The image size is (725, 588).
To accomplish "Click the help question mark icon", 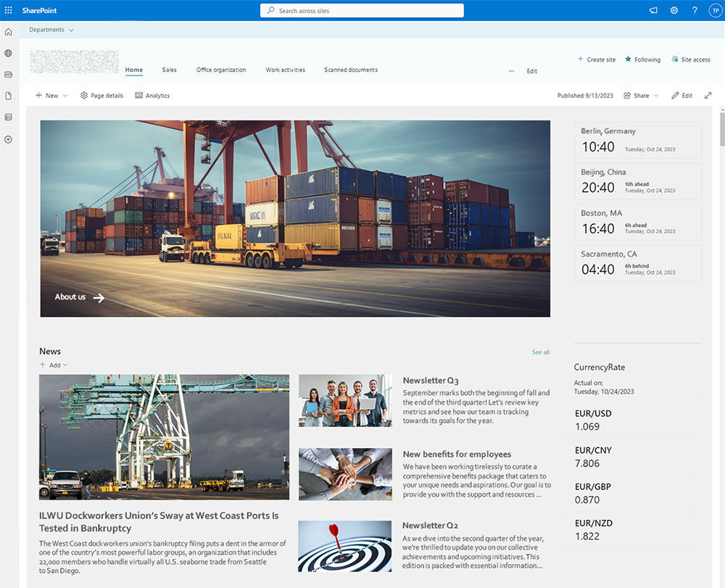I will (x=695, y=10).
